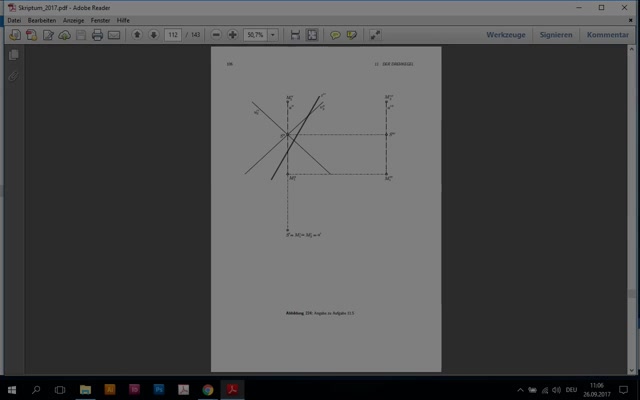Toggle fit one full page view
640x400 pixels.
311,35
